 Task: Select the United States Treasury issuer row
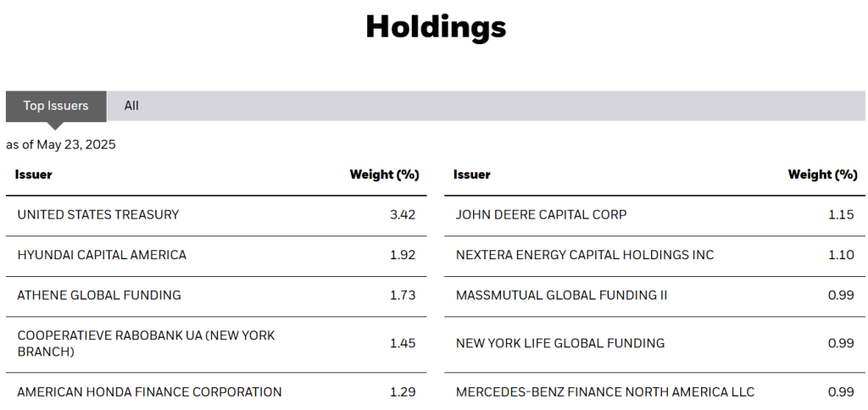click(98, 215)
